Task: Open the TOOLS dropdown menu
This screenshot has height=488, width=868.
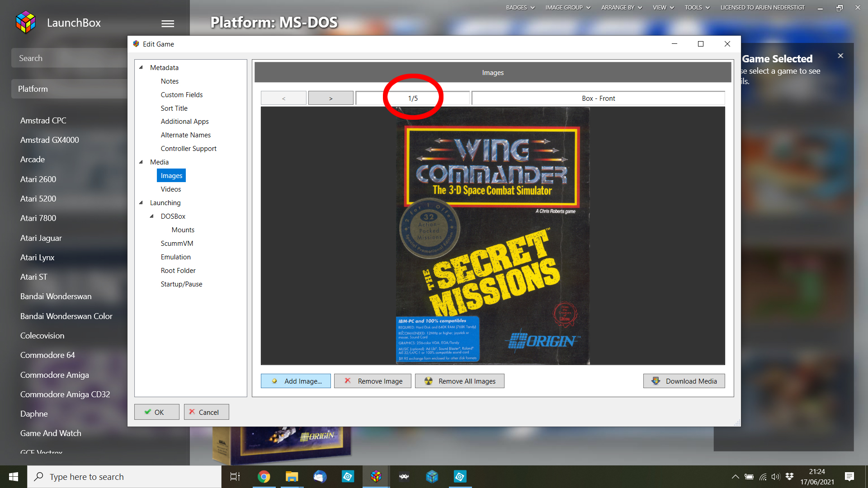Action: (x=697, y=8)
